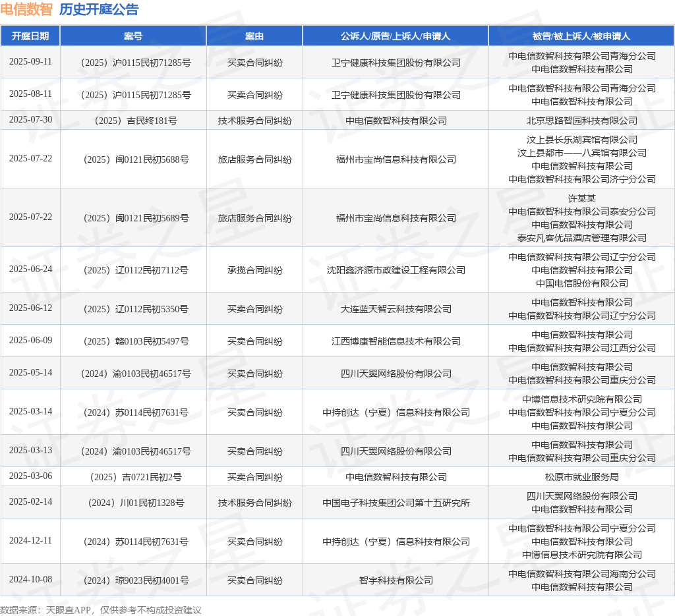Viewport: 675px width, 616px height.
Task: Click 承揽合同纠纷 cause cell
Action: (x=254, y=270)
